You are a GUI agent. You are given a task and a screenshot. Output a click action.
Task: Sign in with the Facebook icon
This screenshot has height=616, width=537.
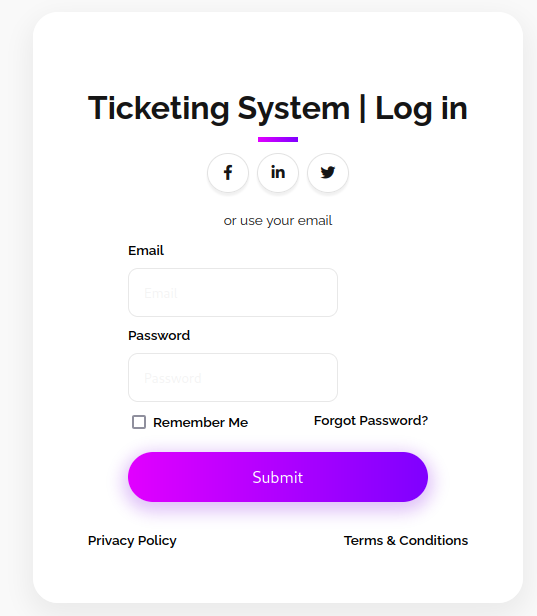pyautogui.click(x=228, y=172)
